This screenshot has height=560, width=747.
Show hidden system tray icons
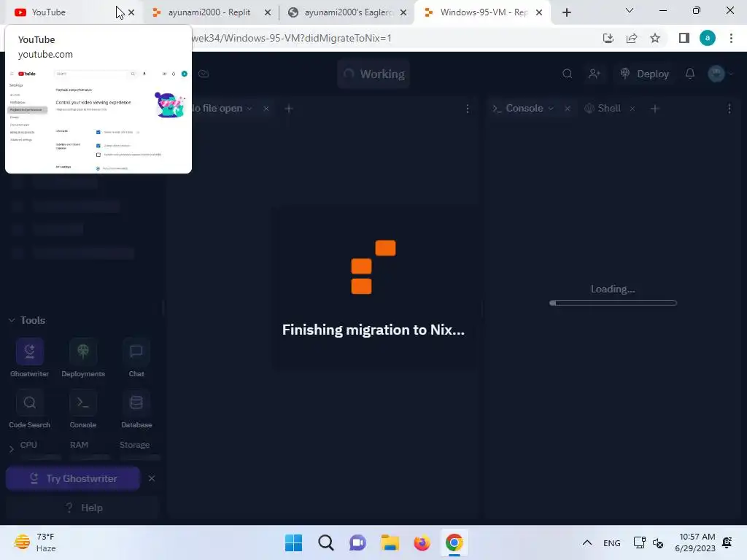click(x=587, y=542)
